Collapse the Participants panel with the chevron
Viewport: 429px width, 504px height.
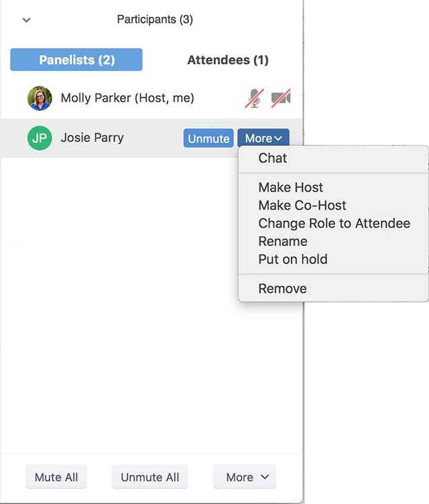tap(26, 19)
